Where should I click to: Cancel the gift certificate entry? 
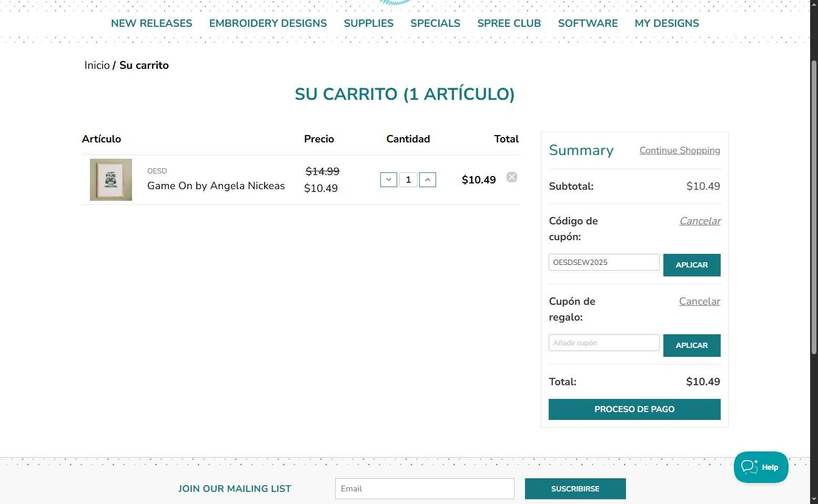[700, 301]
